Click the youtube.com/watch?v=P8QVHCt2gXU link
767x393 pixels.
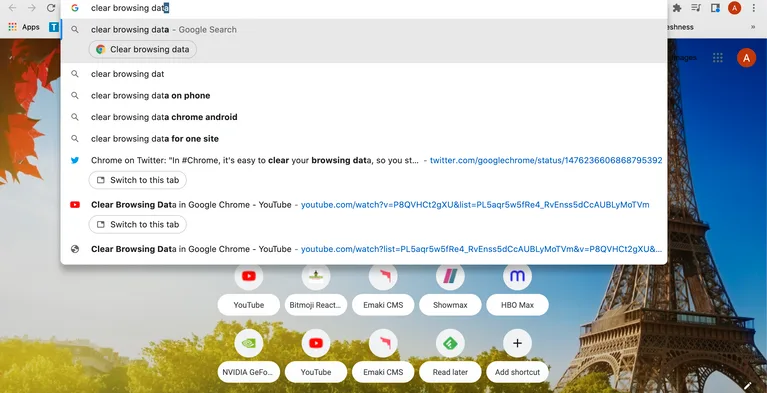(475, 205)
